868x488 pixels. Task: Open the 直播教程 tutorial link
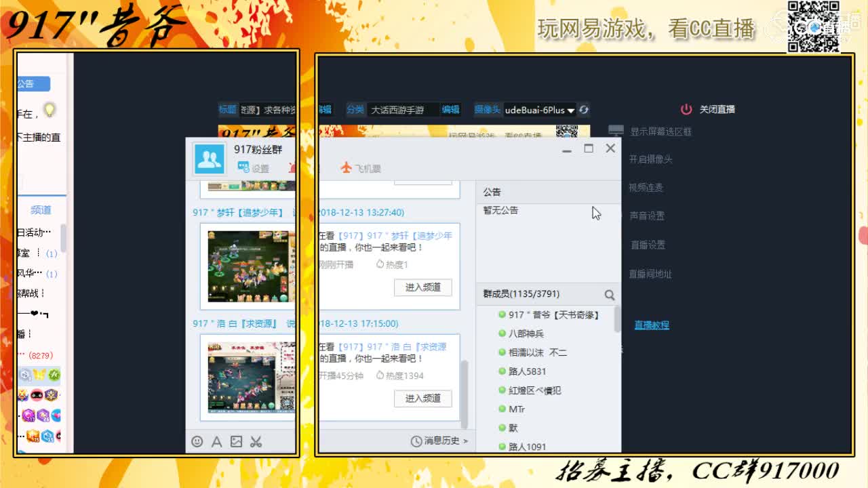tap(652, 324)
